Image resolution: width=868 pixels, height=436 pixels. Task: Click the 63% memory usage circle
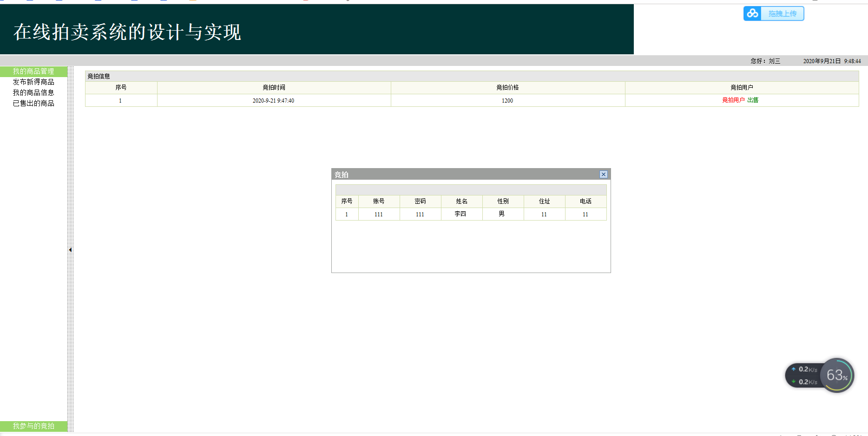(x=837, y=375)
